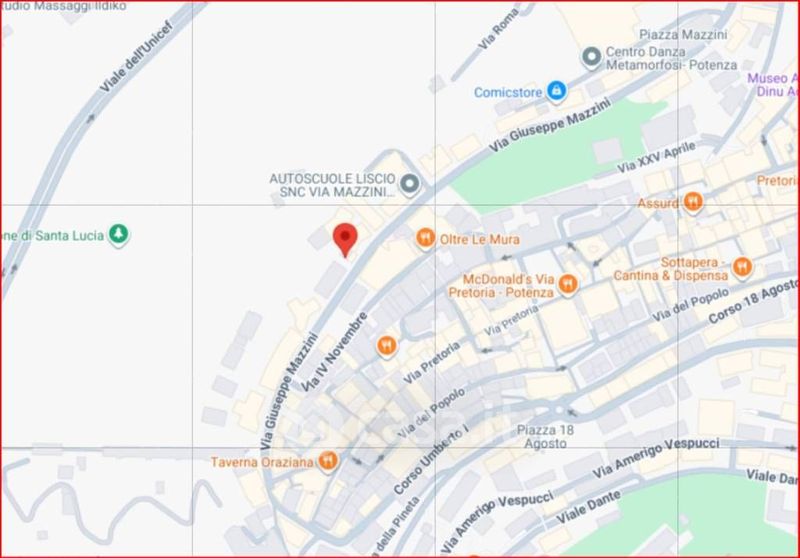Click the Via IV Novembre street label
800x558 pixels.
(x=334, y=352)
